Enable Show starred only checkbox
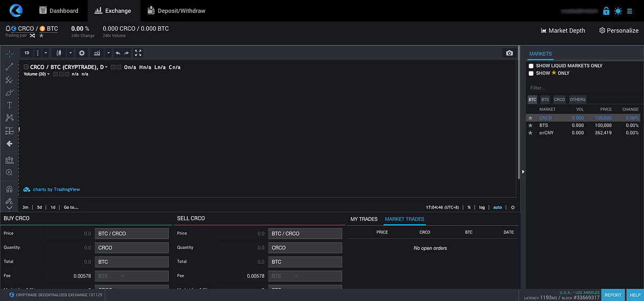Viewport: 644px width, 301px height. point(531,73)
